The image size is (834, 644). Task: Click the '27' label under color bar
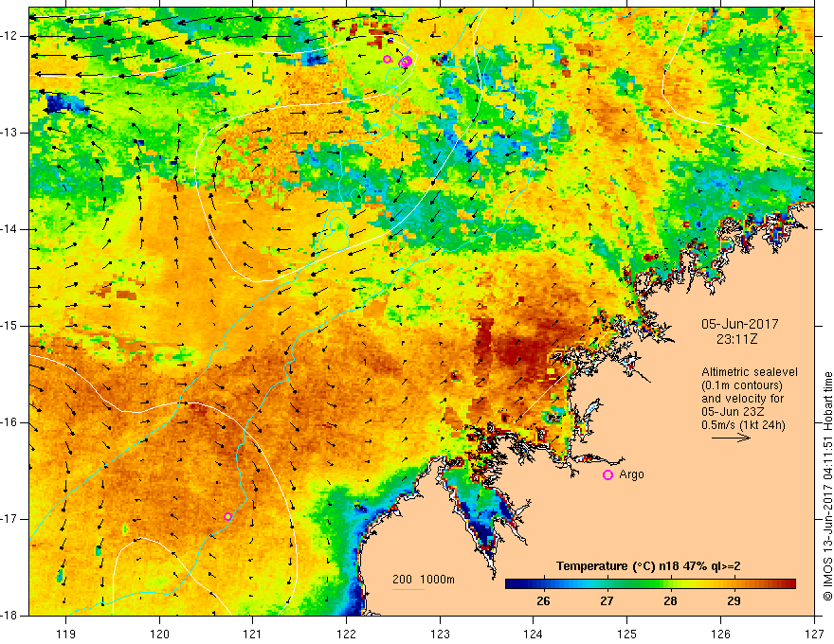pos(607,601)
